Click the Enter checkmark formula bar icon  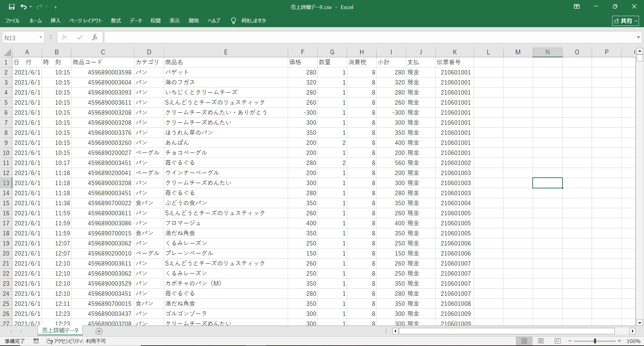click(80, 38)
